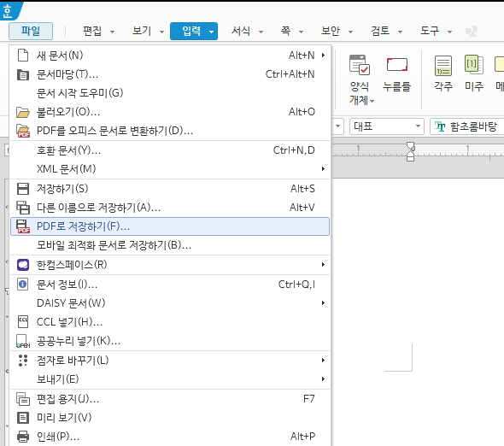Click the info icon beside 문서 정보
504x446 pixels.
click(x=22, y=285)
